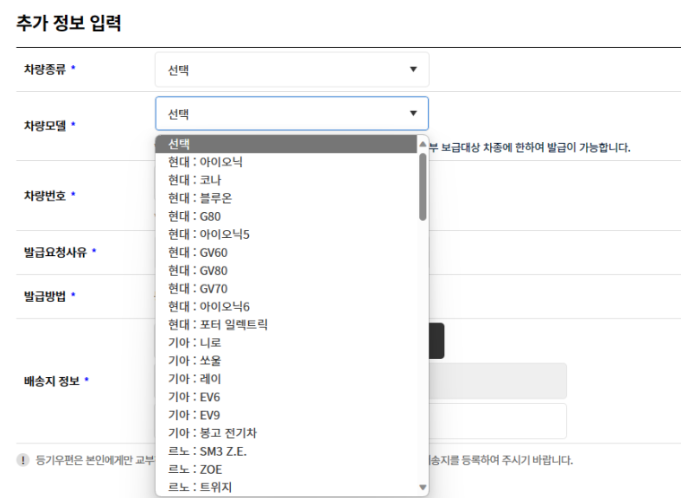Collapse the 차량모델 select box
The height and width of the screenshot is (500, 700).
point(292,113)
